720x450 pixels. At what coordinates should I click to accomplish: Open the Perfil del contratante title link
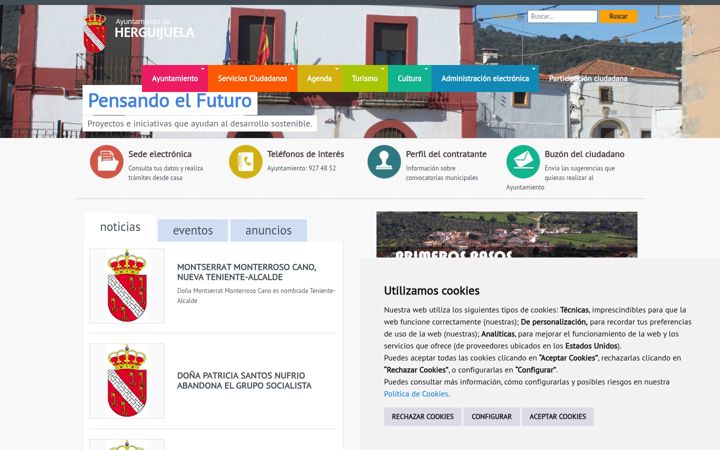(446, 154)
